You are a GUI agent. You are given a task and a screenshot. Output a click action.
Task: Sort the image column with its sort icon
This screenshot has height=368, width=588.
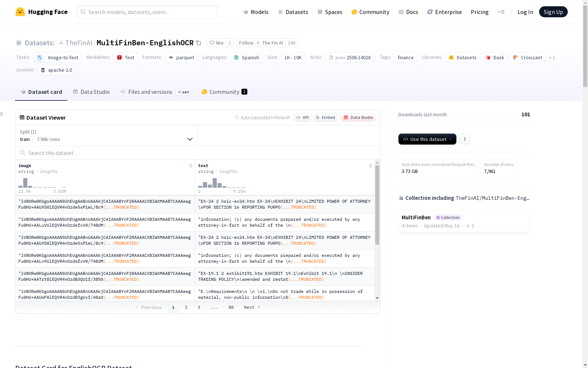(x=191, y=166)
